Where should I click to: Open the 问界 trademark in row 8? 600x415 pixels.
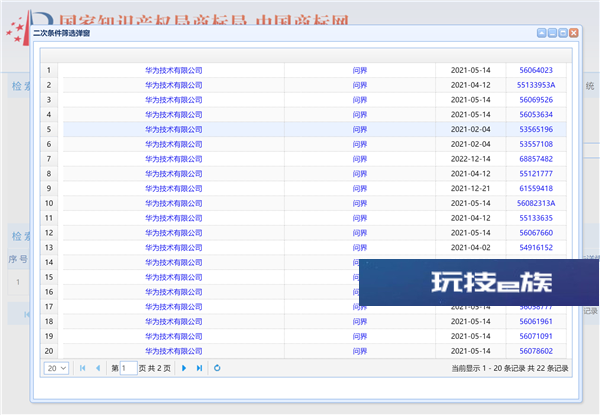(x=360, y=174)
